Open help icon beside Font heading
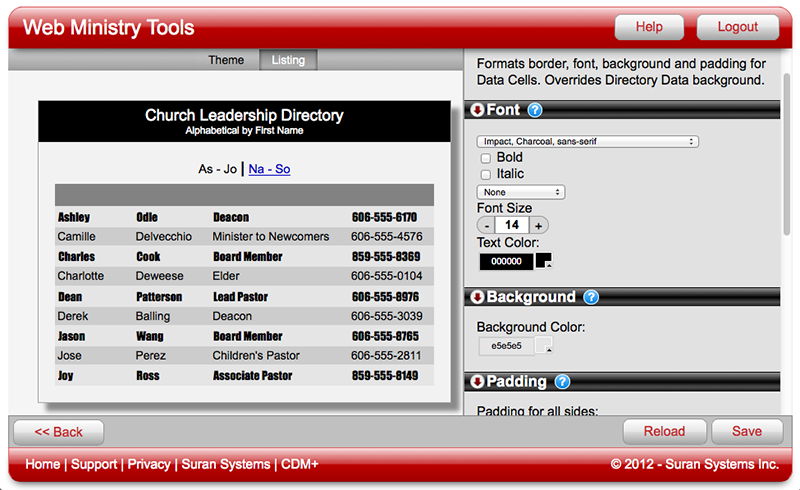Screen dimensions: 800x490 coord(535,110)
